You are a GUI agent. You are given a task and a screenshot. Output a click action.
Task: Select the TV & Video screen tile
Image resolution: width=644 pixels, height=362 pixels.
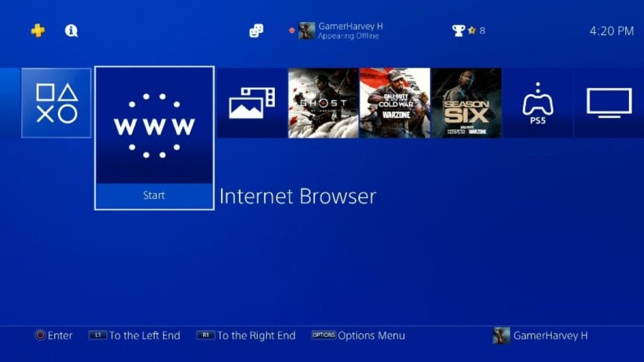[609, 103]
